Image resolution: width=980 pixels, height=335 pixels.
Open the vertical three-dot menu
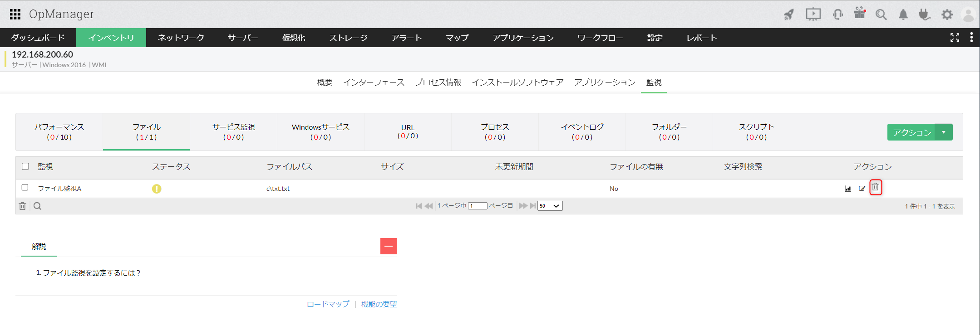tap(971, 37)
